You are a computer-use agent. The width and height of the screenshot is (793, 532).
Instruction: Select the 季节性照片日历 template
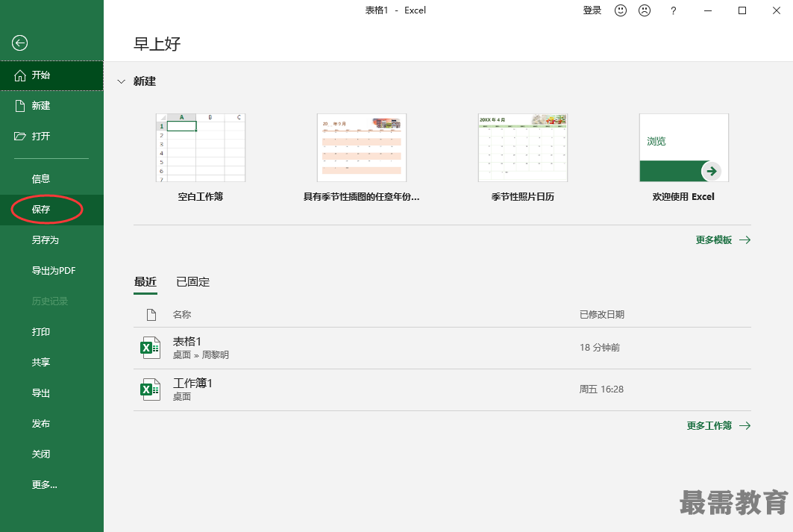(x=522, y=148)
